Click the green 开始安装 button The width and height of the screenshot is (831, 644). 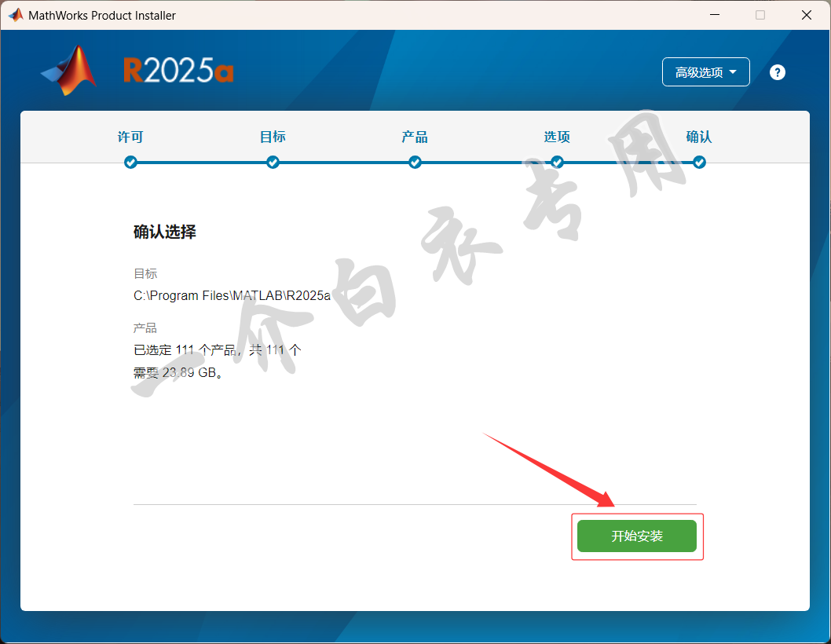tap(637, 536)
